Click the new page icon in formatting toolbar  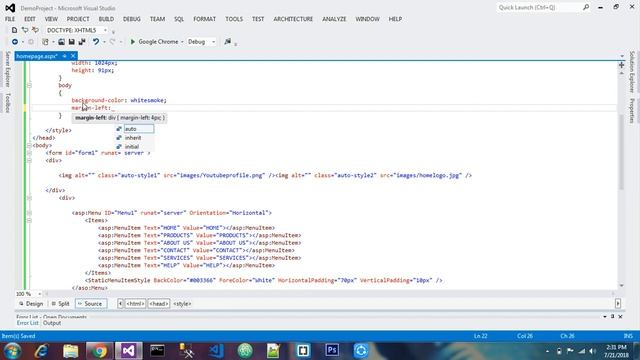tap(14, 30)
